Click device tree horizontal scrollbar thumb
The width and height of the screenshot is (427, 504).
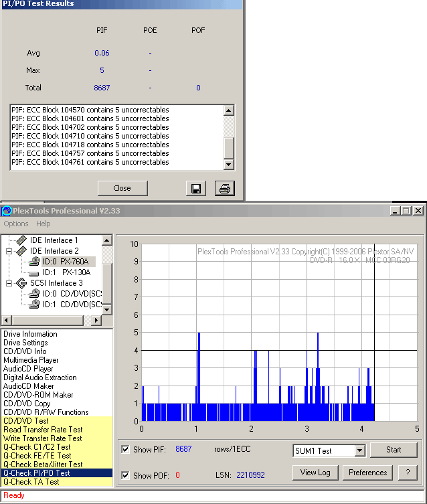[x=48, y=320]
